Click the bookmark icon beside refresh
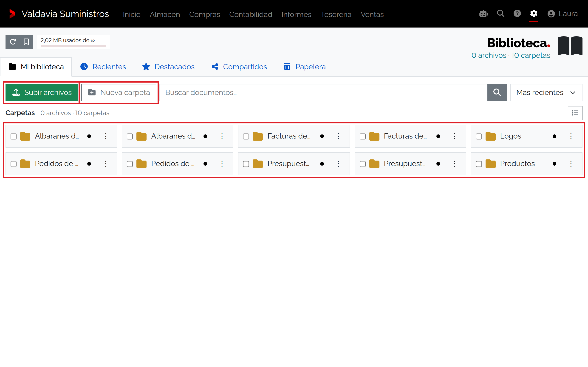The image size is (588, 367). [x=26, y=42]
